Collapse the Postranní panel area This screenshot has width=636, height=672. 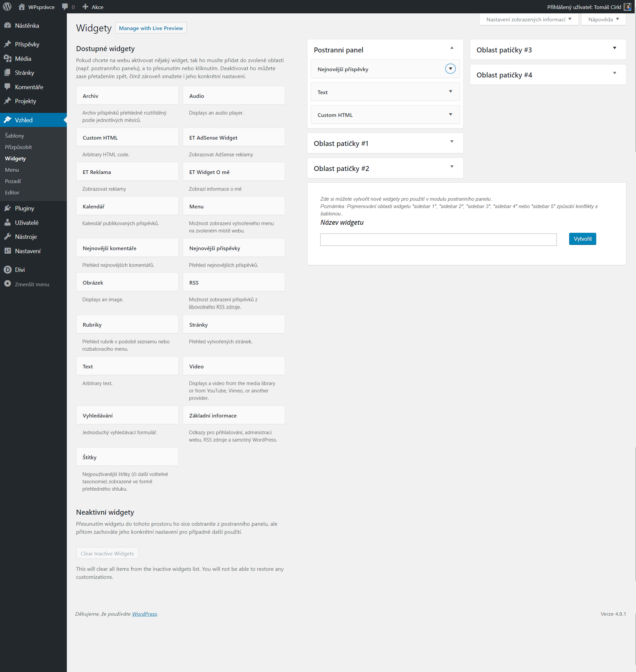(452, 48)
